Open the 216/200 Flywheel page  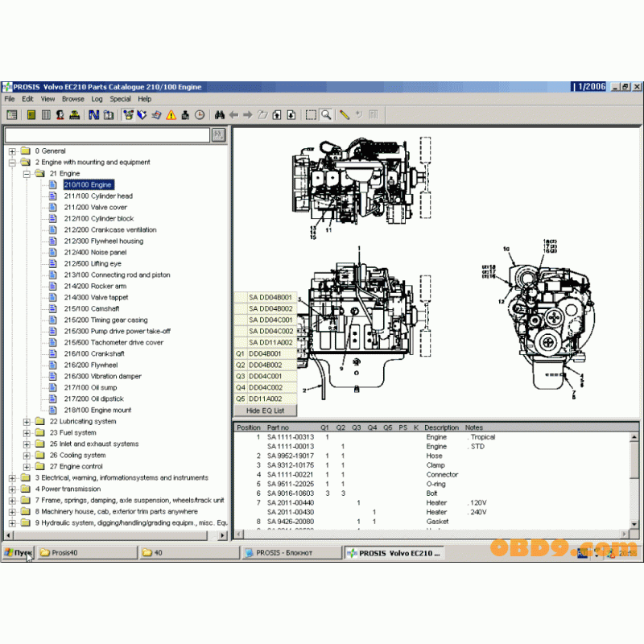click(91, 365)
